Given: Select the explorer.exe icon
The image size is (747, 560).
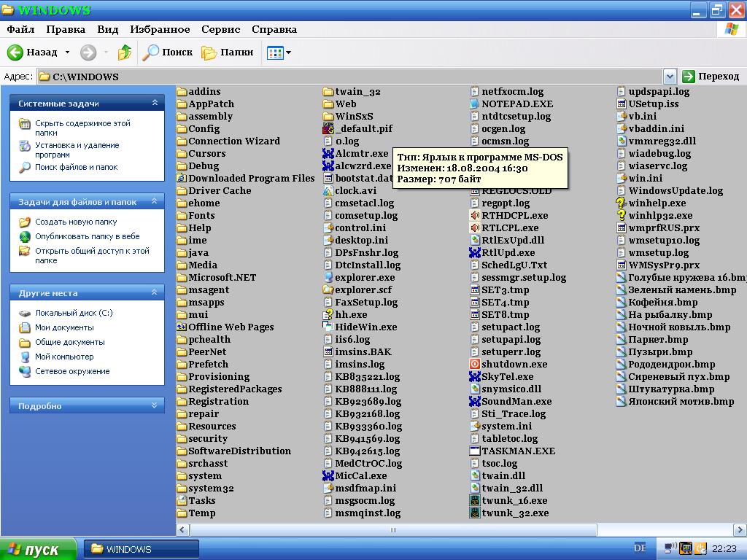Looking at the screenshot, I should click(x=328, y=277).
